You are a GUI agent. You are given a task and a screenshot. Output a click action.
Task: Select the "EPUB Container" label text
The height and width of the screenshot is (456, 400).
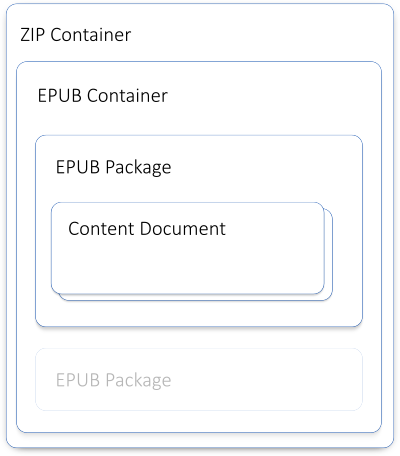[103, 95]
